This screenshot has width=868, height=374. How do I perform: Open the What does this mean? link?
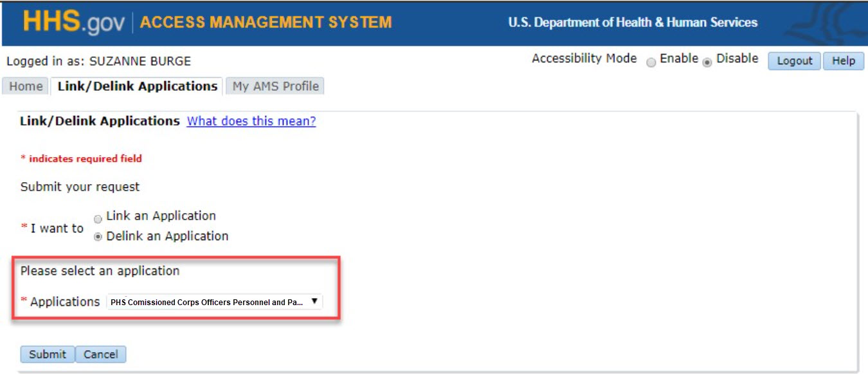[x=251, y=121]
